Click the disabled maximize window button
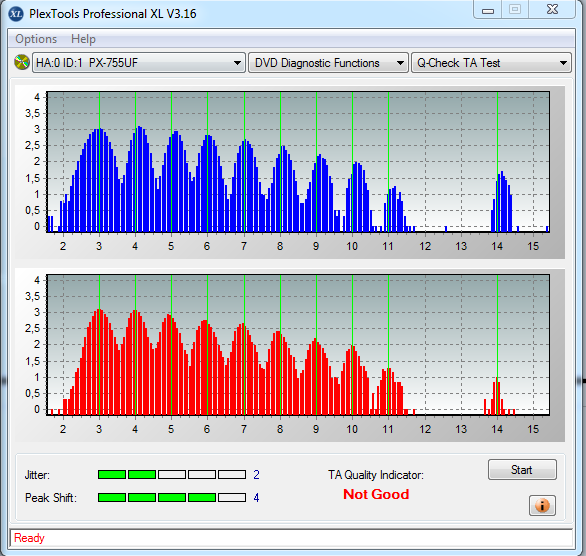 click(515, 9)
